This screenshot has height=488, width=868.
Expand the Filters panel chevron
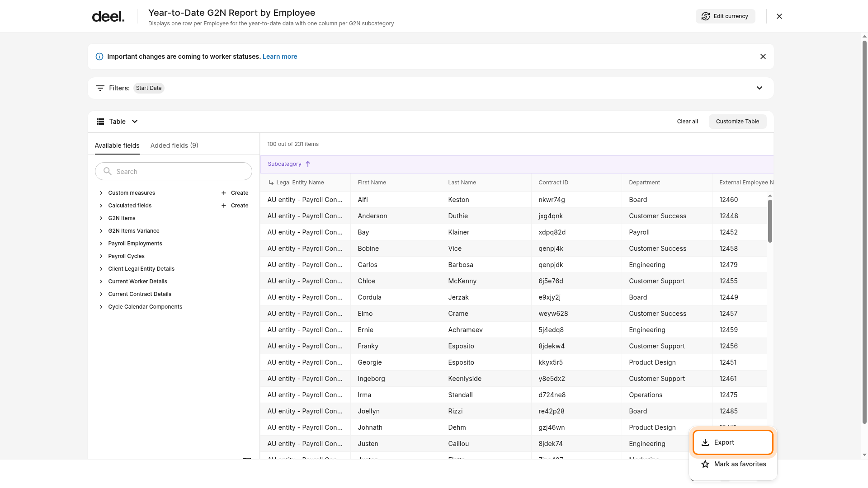click(x=759, y=88)
